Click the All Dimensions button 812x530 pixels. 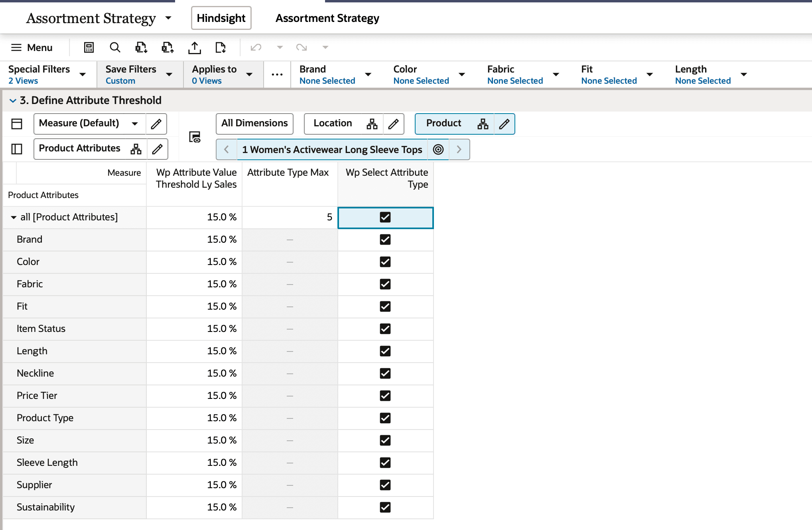click(254, 124)
